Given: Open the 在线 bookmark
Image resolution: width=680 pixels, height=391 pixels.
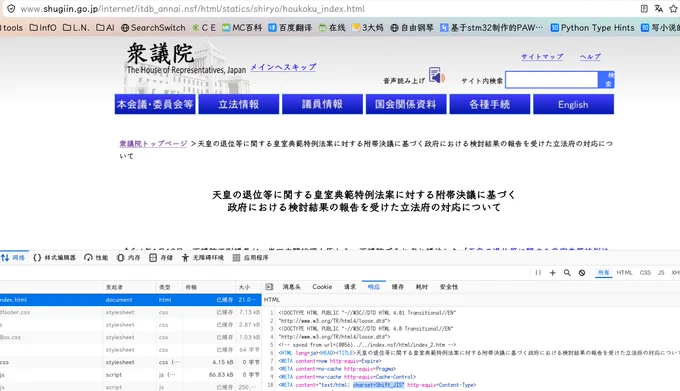Looking at the screenshot, I should 332,28.
